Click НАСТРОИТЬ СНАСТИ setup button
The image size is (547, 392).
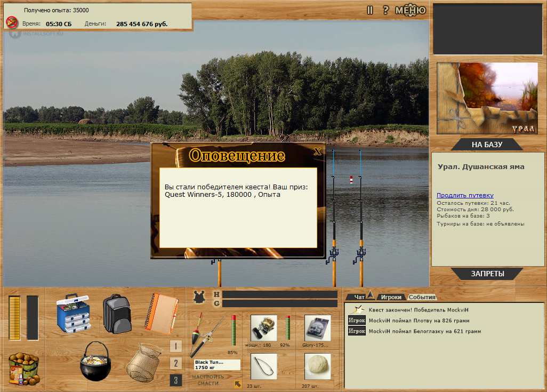coord(208,380)
